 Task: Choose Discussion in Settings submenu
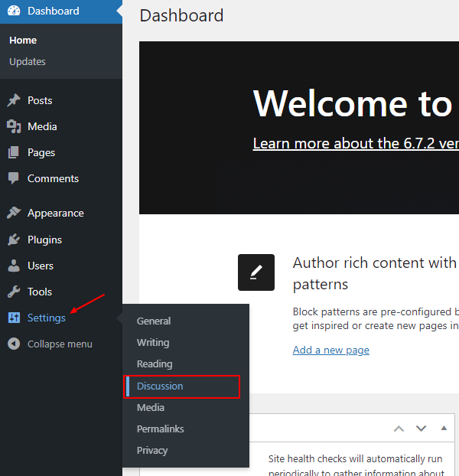[x=160, y=386]
